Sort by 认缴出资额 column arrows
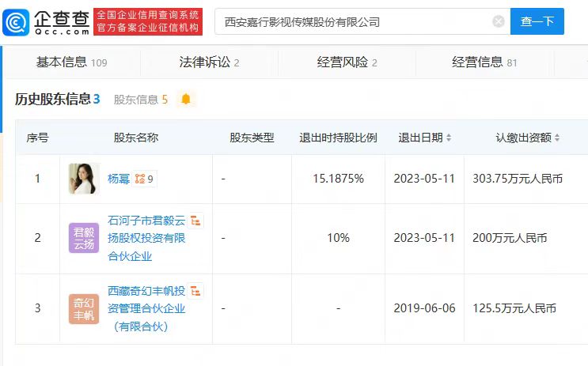The width and height of the screenshot is (588, 366). [x=557, y=138]
